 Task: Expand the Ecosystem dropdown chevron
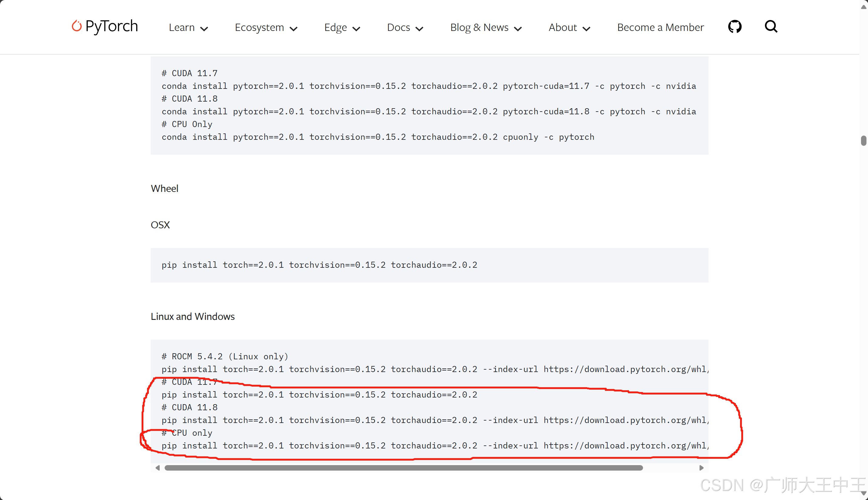(x=293, y=29)
